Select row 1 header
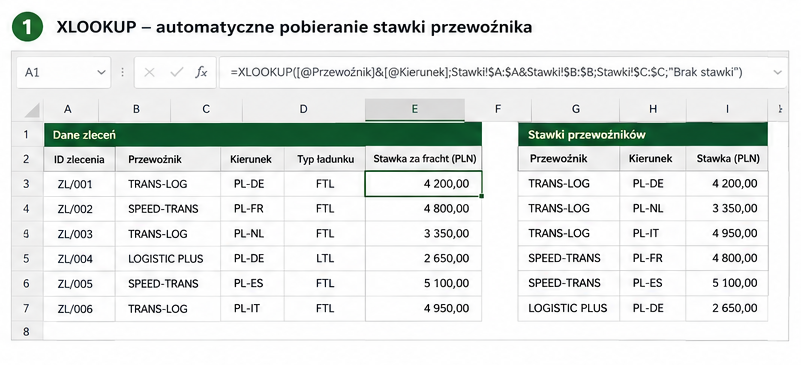 (x=27, y=135)
